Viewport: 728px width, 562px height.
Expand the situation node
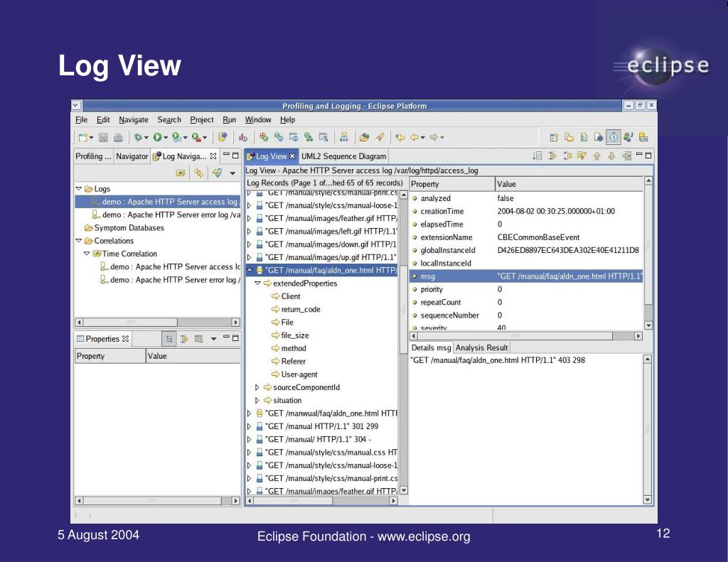pos(257,400)
